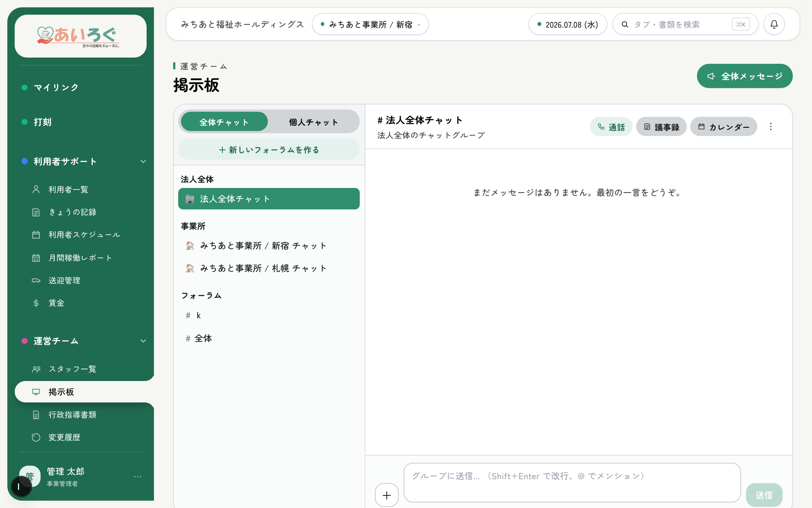Select 法人全体チャット channel

(x=269, y=199)
